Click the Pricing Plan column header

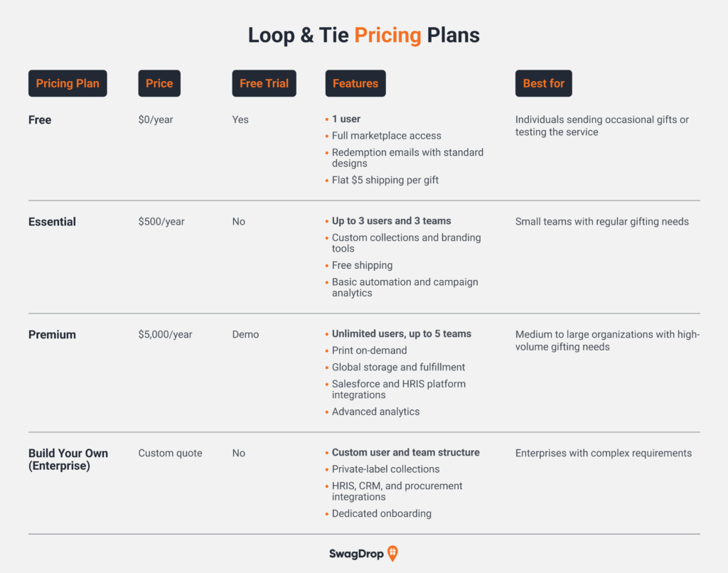click(68, 83)
